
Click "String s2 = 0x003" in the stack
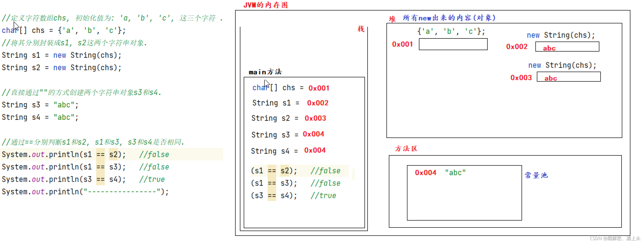click(289, 118)
